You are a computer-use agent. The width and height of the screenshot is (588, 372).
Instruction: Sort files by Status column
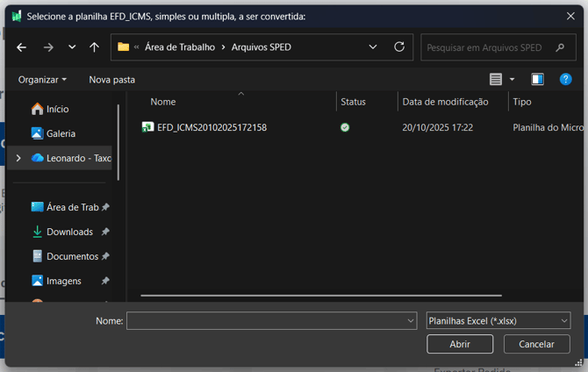[x=353, y=102]
